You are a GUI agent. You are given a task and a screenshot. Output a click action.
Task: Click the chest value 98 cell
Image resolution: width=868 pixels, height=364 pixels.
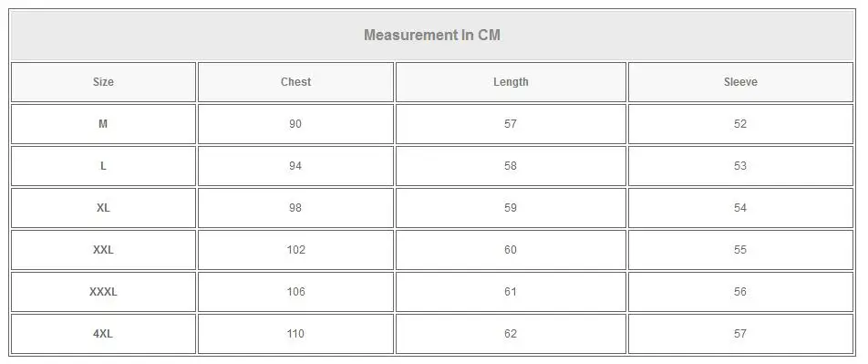295,208
